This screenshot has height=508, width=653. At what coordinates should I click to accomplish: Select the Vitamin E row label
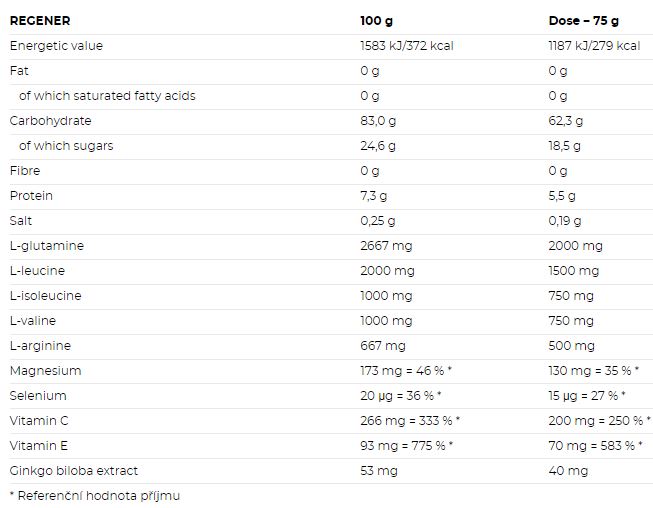39,446
